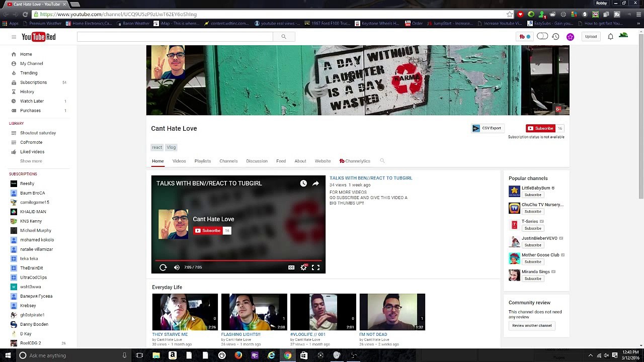This screenshot has width=644, height=362.
Task: Switch to the Website tab
Action: (323, 161)
